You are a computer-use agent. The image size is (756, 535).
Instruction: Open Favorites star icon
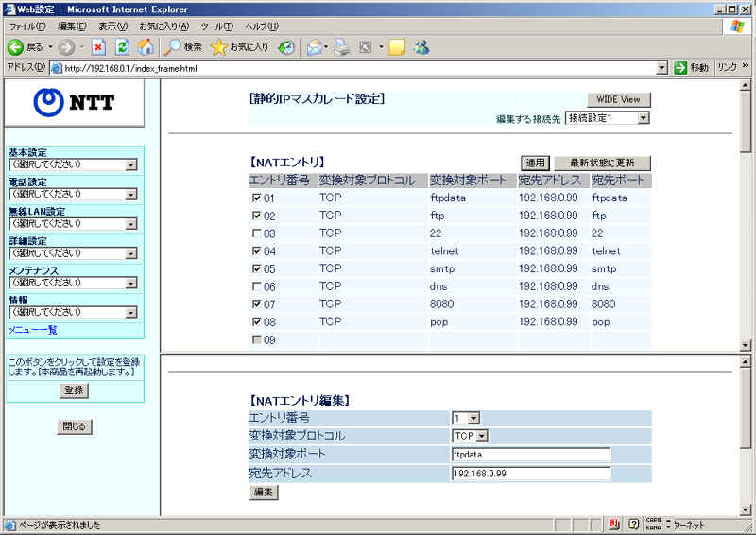click(219, 47)
